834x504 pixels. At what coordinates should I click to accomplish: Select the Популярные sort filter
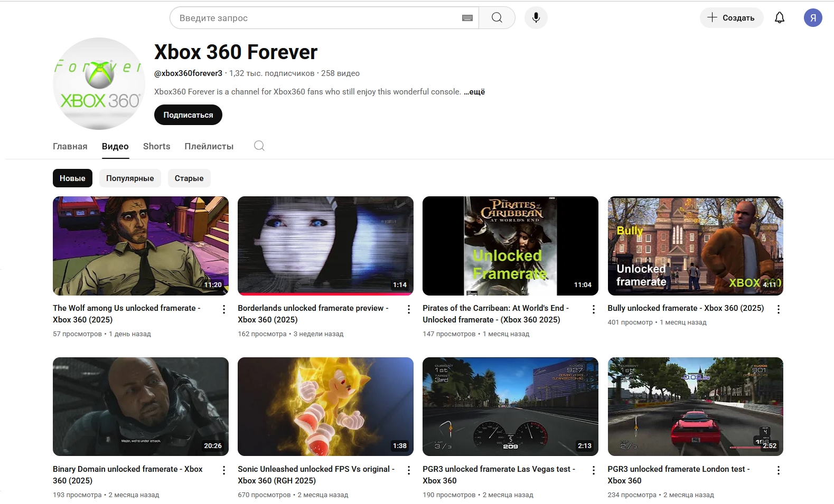(130, 178)
